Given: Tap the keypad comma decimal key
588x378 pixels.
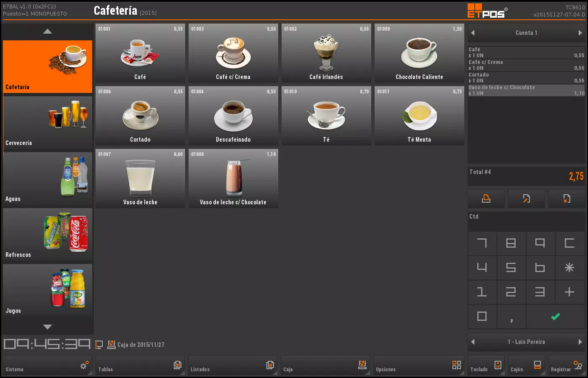Looking at the screenshot, I should point(511,316).
